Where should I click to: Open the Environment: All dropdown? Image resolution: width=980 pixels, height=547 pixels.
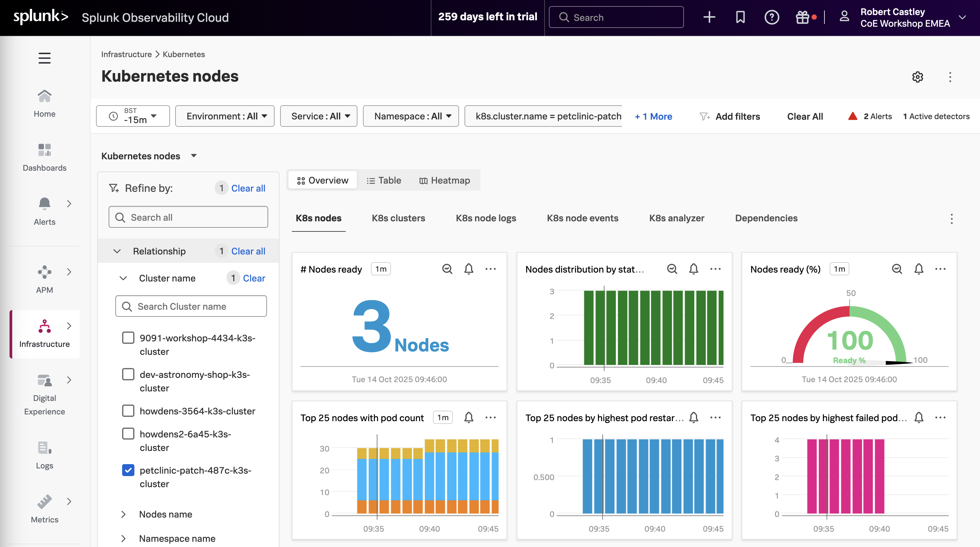coord(225,116)
